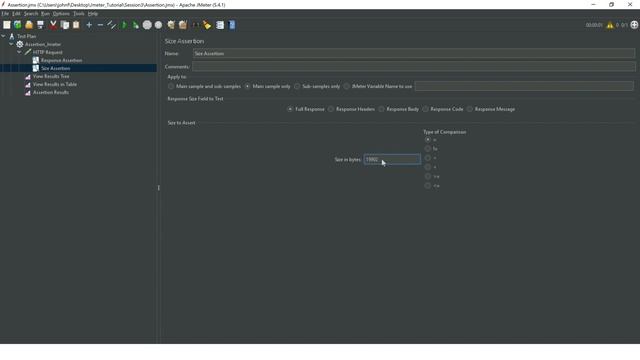This screenshot has height=360, width=640.
Task: Click the Open file folder icon
Action: coord(29,25)
